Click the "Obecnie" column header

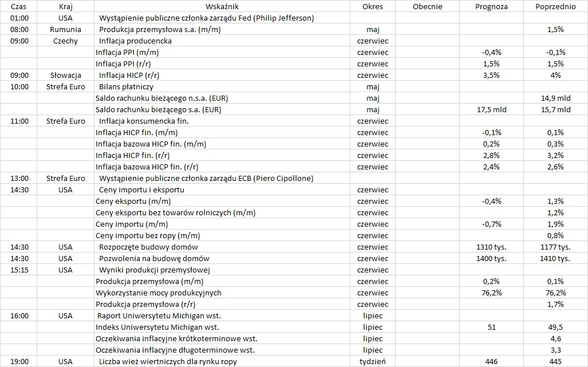tap(428, 6)
